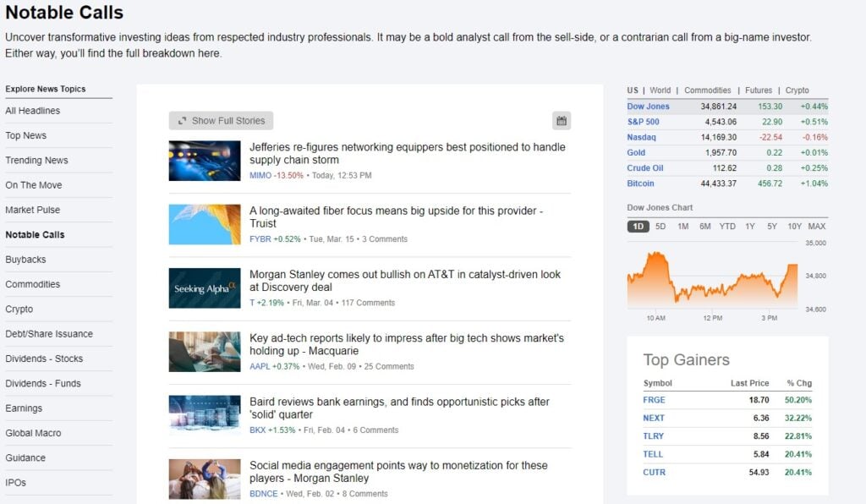Open the calendar date picker icon
The height and width of the screenshot is (504, 866).
(x=562, y=120)
